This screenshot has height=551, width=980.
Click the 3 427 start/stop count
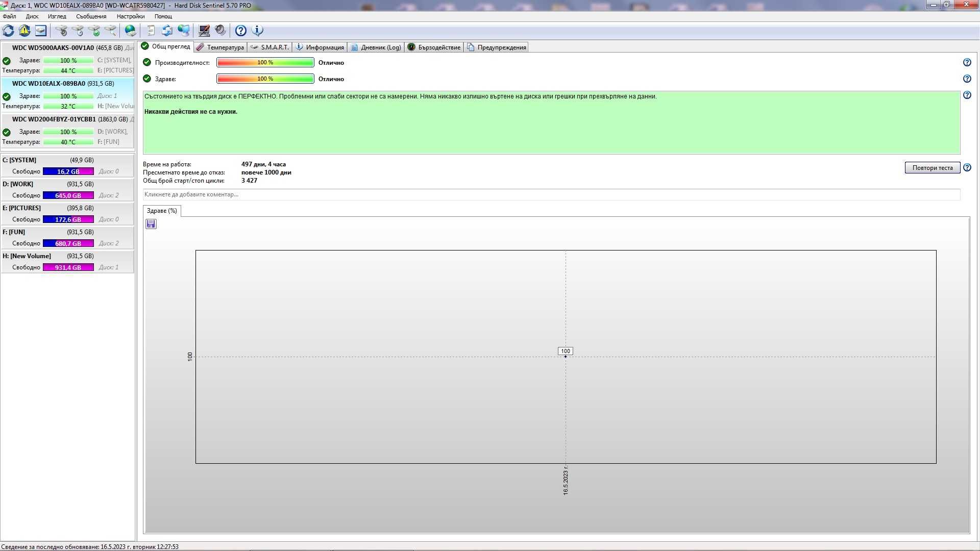[249, 181]
